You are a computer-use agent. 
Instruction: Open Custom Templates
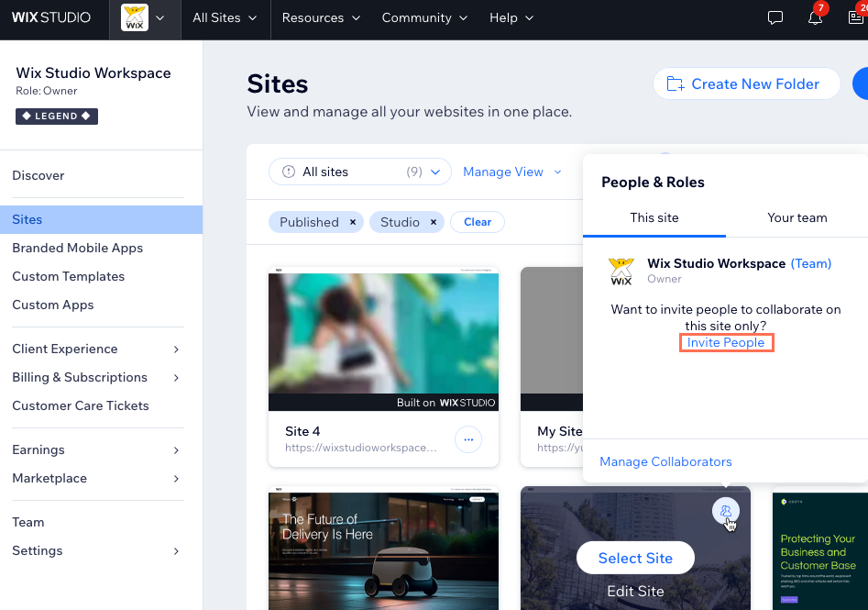[x=68, y=276]
